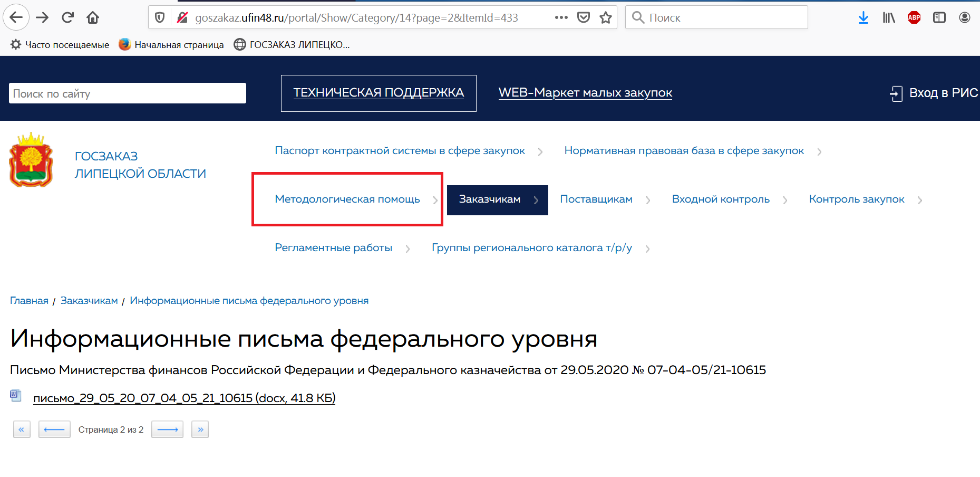Image resolution: width=980 pixels, height=477 pixels.
Task: Download the письмо_29_05_20 docx file
Action: click(184, 398)
